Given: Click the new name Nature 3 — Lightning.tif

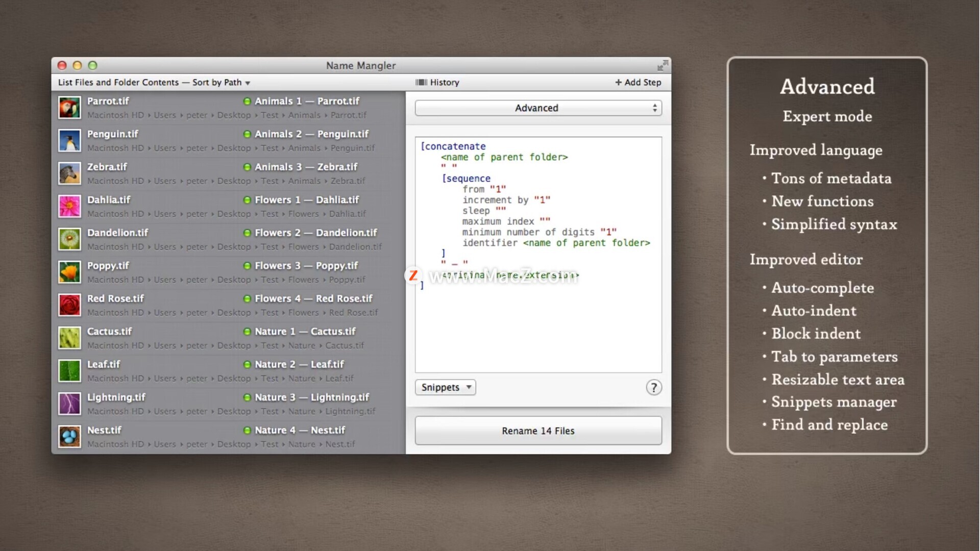Looking at the screenshot, I should pos(312,397).
